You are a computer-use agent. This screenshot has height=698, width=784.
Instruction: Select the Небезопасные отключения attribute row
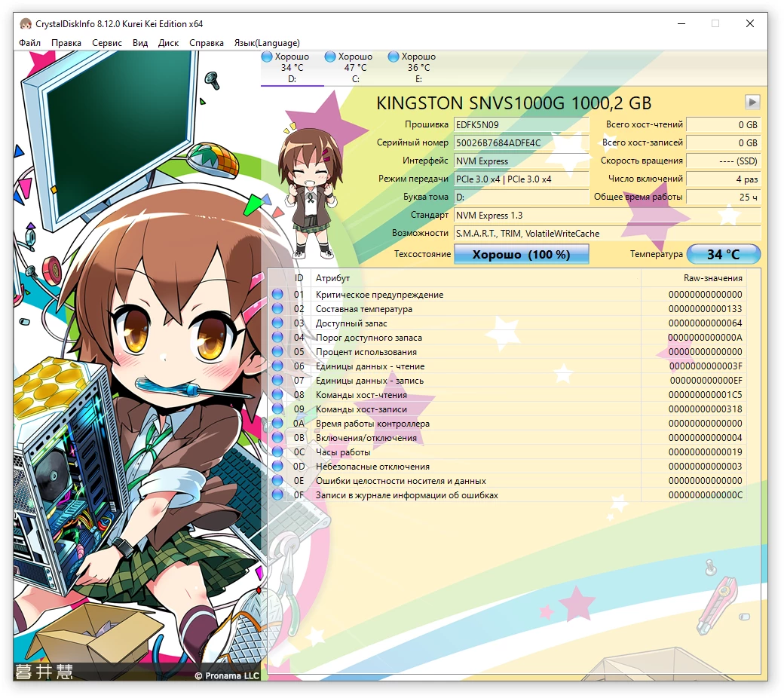pos(507,467)
